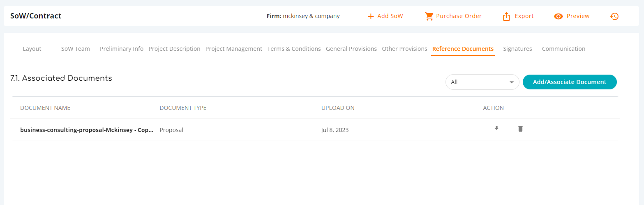The image size is (644, 205).
Task: Switch to the Signatures tab
Action: pos(517,49)
